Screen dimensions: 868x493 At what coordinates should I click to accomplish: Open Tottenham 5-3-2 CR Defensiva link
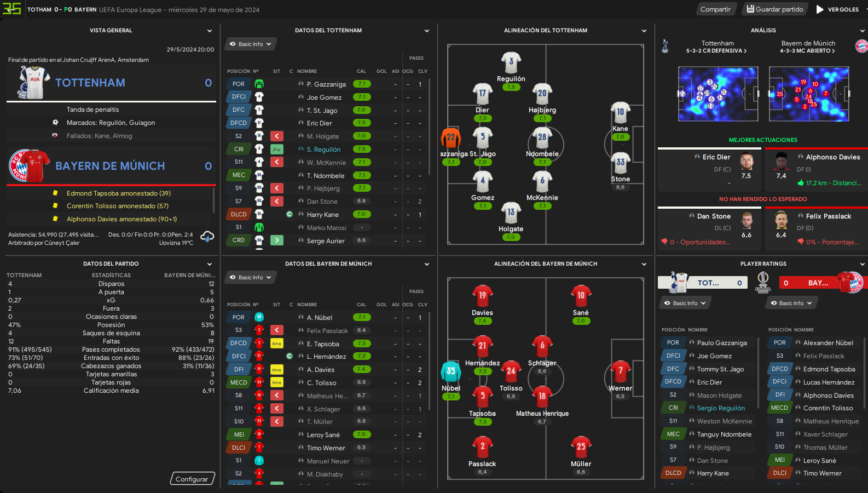[716, 51]
